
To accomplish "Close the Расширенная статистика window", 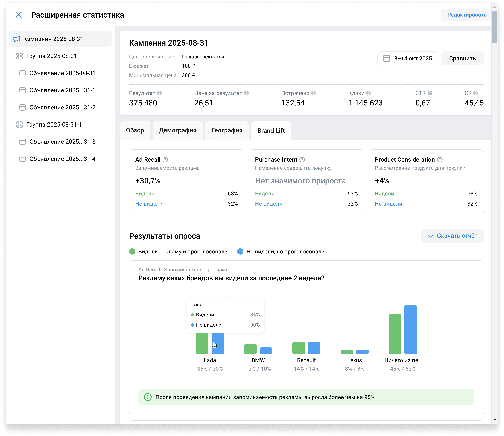I will 19,15.
